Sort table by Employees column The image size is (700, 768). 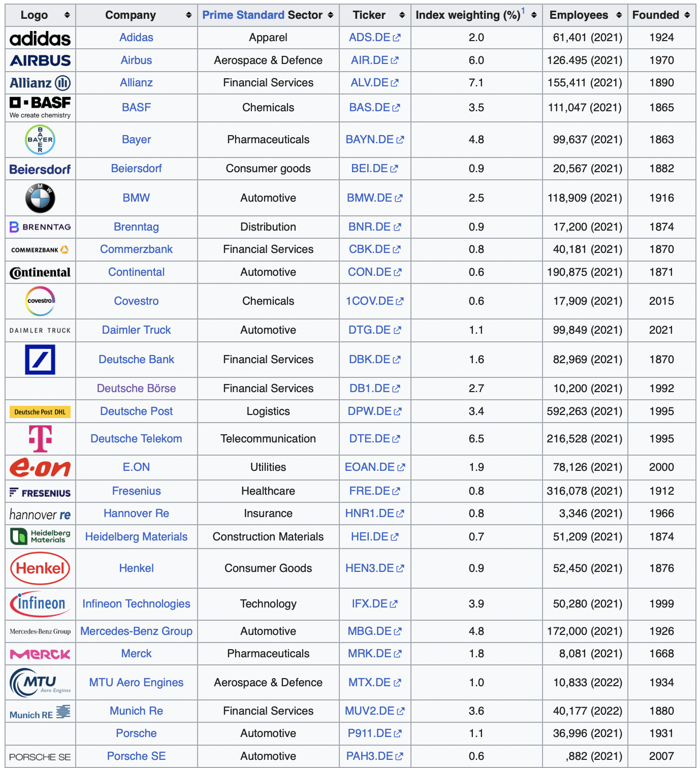coord(619,15)
